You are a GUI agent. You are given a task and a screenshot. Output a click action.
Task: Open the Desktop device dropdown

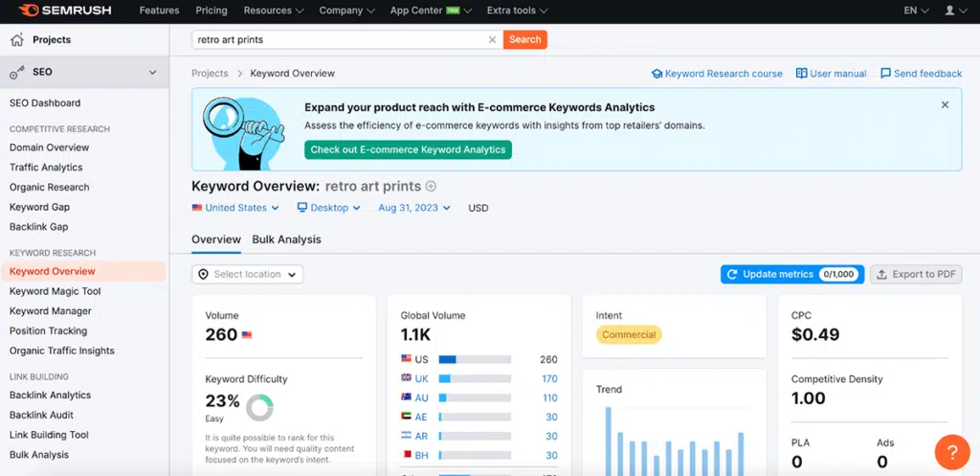tap(329, 208)
